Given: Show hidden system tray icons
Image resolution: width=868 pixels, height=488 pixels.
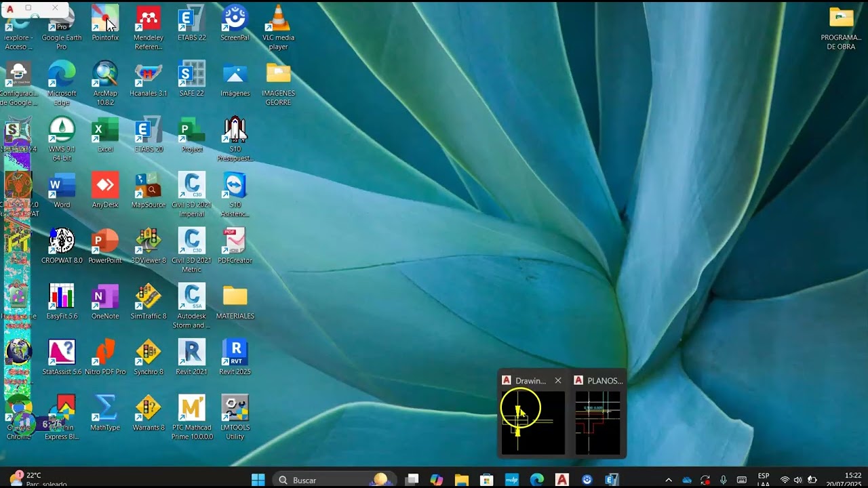Looking at the screenshot, I should click(x=669, y=480).
